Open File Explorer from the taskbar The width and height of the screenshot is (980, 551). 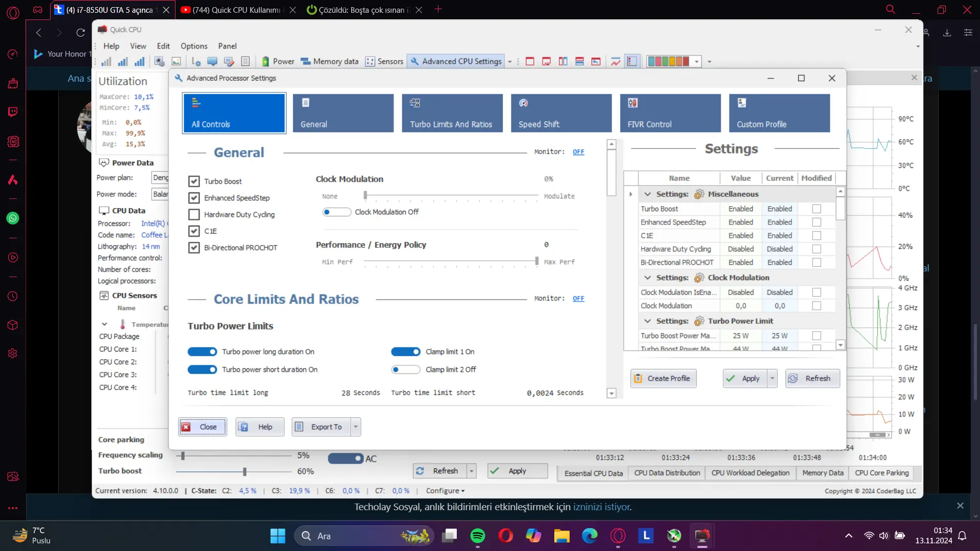(561, 536)
